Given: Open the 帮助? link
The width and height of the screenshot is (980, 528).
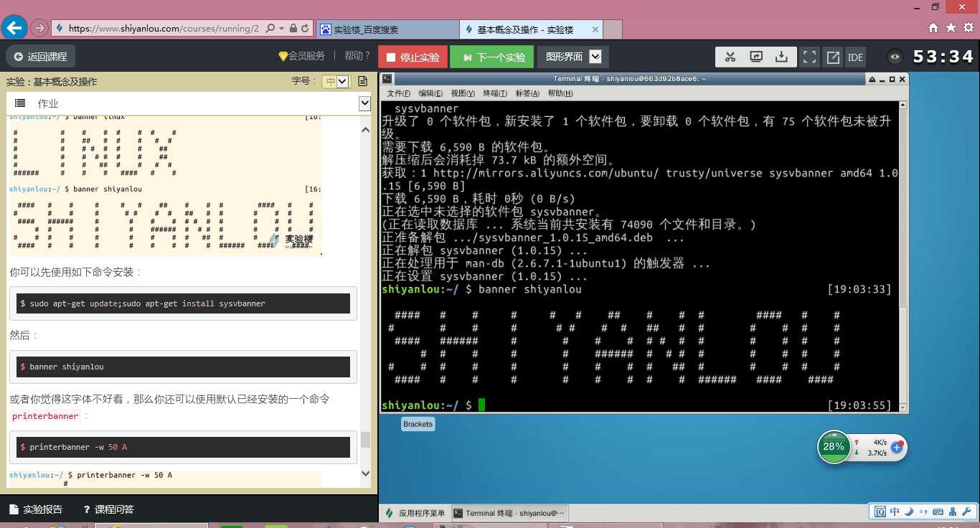Looking at the screenshot, I should click(x=357, y=56).
